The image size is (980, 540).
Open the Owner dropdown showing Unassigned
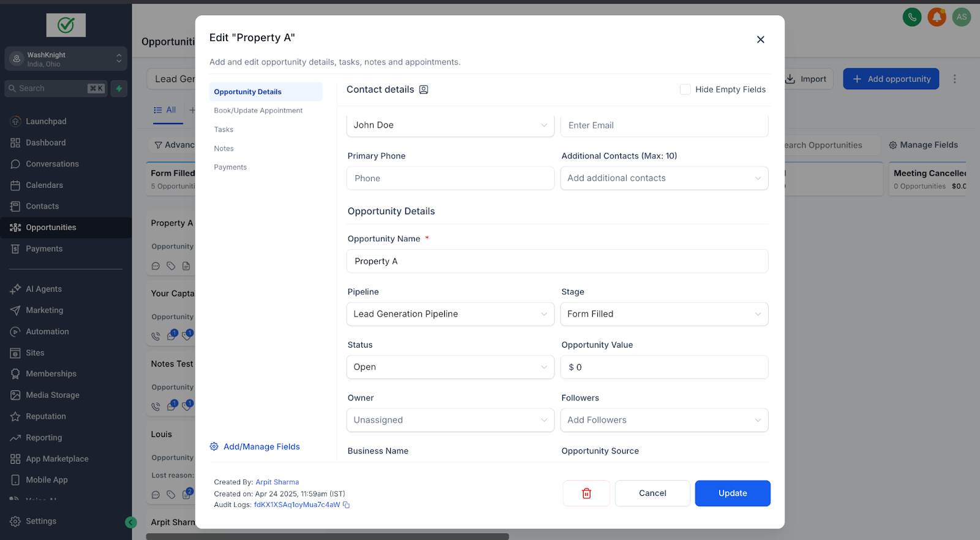(x=450, y=420)
